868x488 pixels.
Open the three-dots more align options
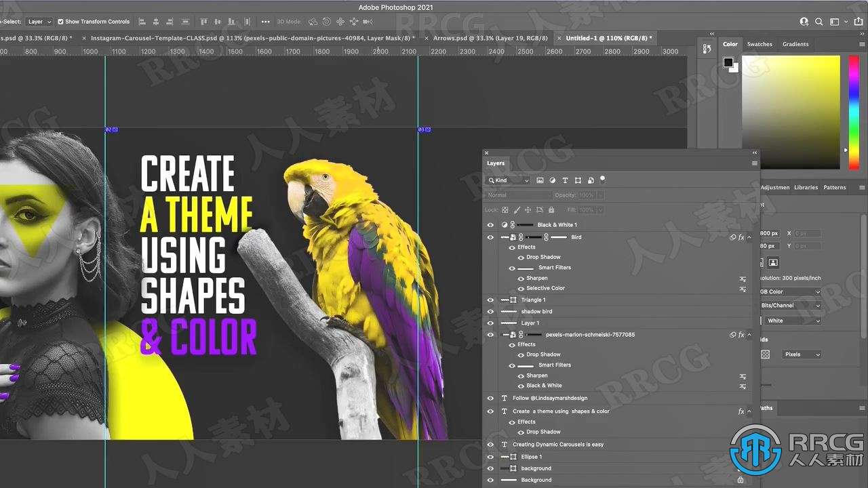point(265,22)
